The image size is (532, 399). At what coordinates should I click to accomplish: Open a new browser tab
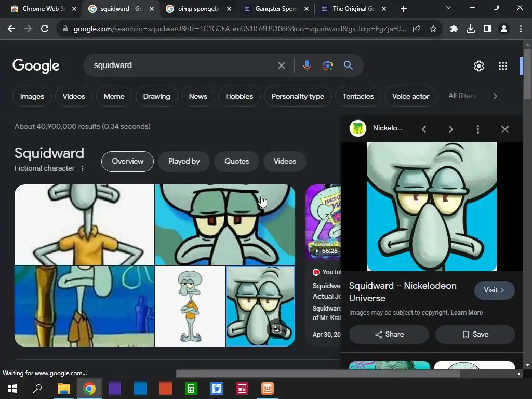click(x=403, y=9)
